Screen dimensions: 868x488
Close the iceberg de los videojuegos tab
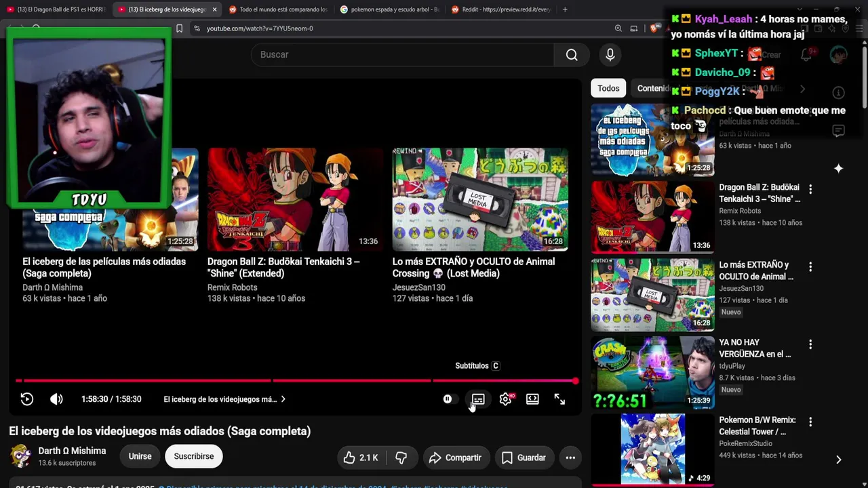(214, 9)
